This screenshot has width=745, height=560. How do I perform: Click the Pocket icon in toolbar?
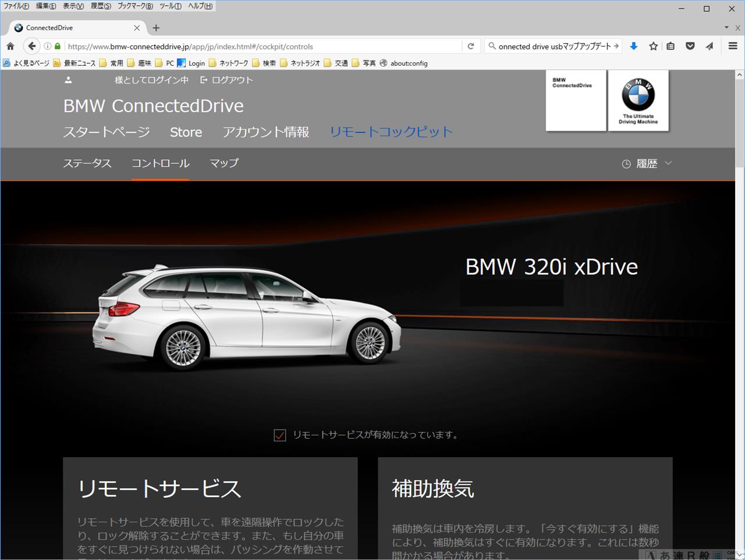pyautogui.click(x=690, y=46)
